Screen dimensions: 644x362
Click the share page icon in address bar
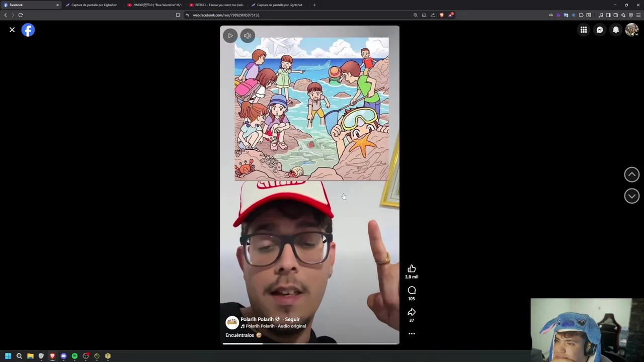point(433,15)
